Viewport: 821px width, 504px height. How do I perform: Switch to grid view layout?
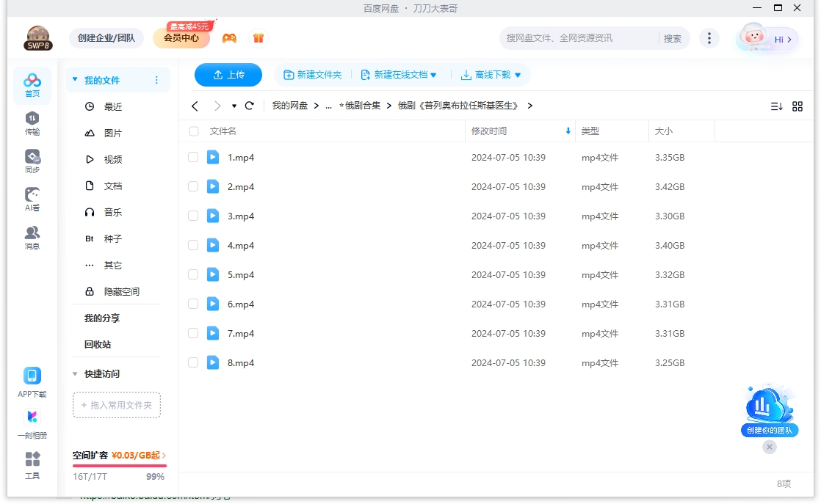coord(798,106)
